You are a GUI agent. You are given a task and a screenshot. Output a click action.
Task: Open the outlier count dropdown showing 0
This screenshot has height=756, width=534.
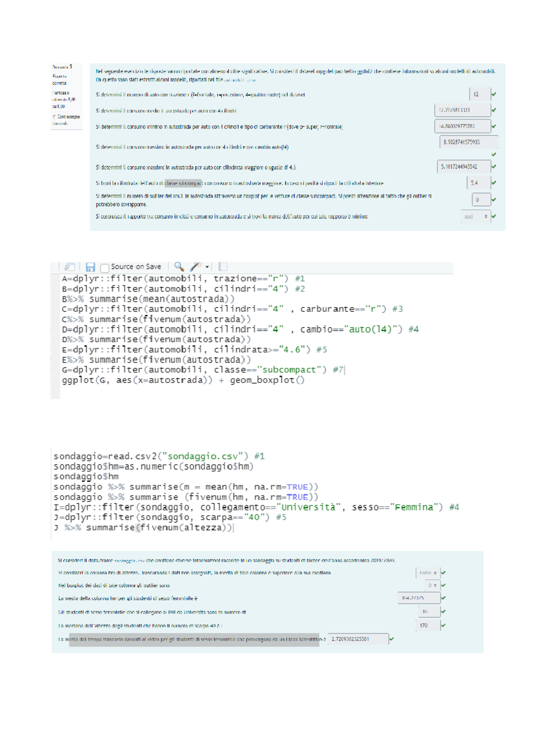[433, 585]
